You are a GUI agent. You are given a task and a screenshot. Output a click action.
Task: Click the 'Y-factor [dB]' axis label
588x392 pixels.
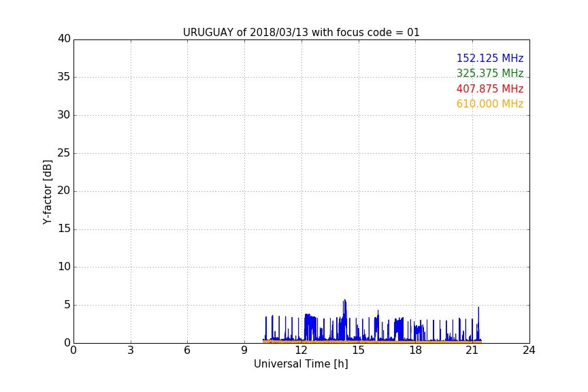click(x=47, y=192)
